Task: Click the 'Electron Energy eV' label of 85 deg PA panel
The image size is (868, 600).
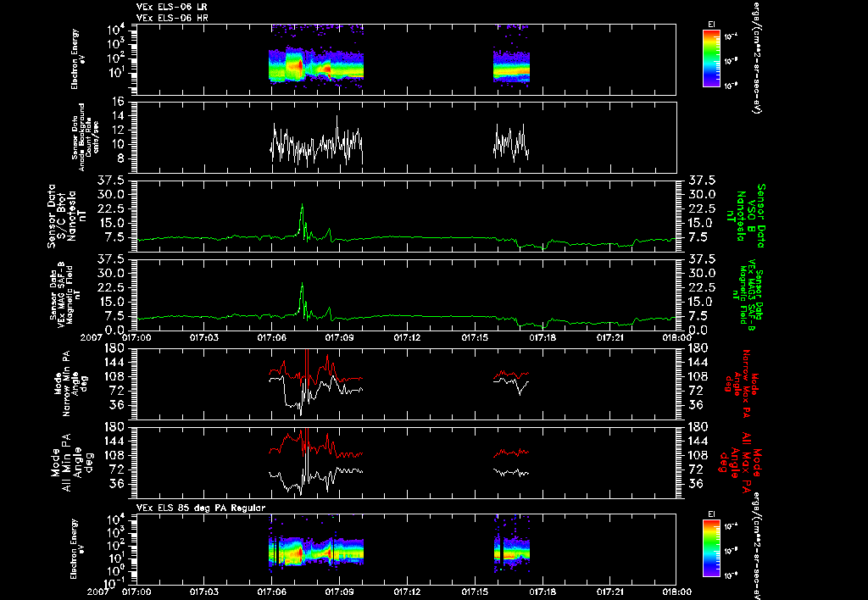Action: pyautogui.click(x=75, y=549)
